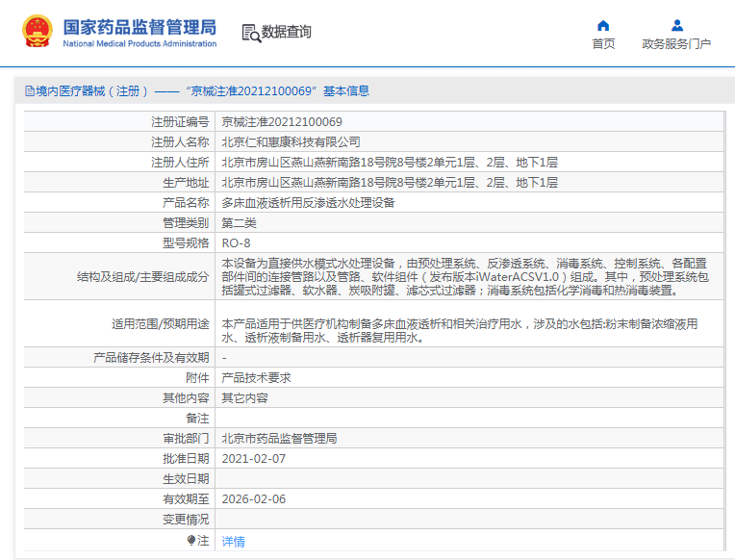Select the expiry date 2026-02-06

[x=254, y=499]
